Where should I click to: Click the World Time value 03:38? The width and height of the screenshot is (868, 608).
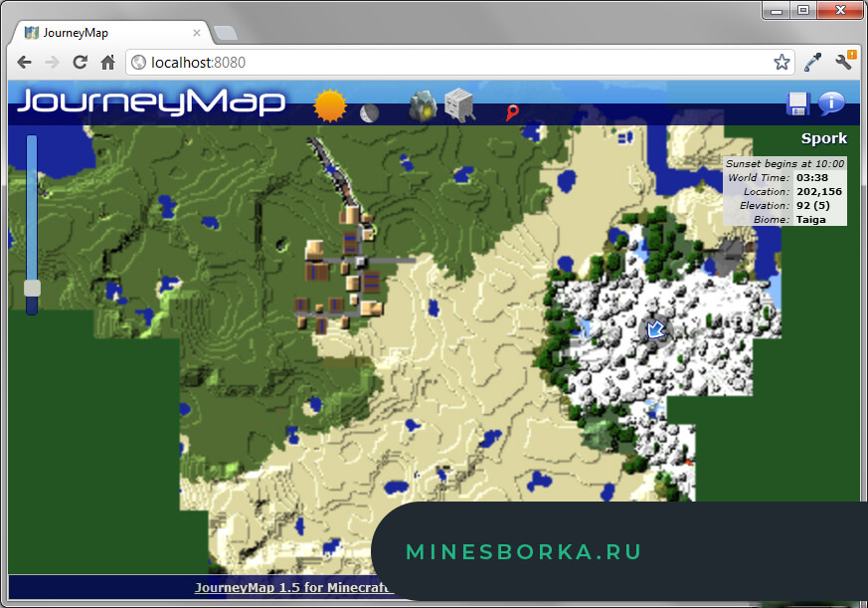click(812, 177)
